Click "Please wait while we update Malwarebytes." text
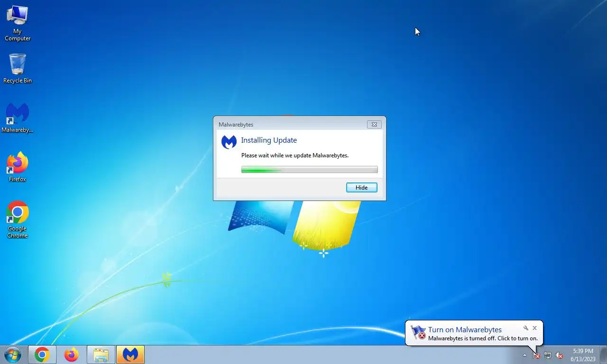Screen dimensions: 607x364 click(x=295, y=155)
